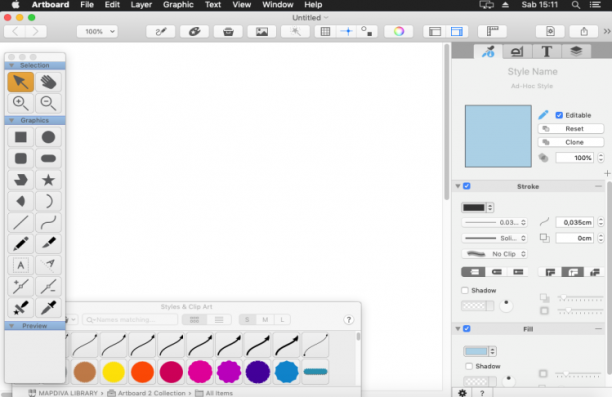Click the Names matching search field
612x397 pixels.
130,320
